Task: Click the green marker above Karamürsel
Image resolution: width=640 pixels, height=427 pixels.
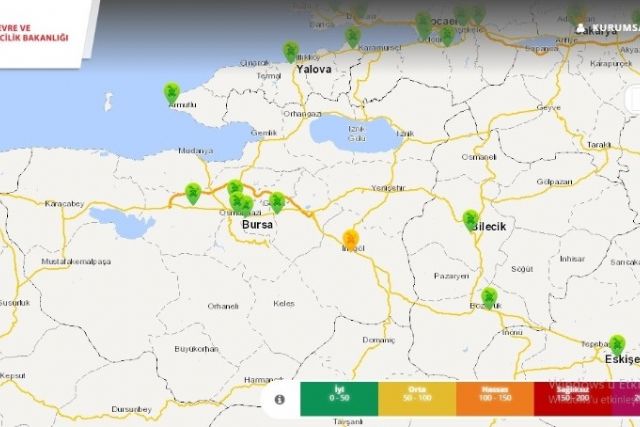Action: click(x=353, y=37)
